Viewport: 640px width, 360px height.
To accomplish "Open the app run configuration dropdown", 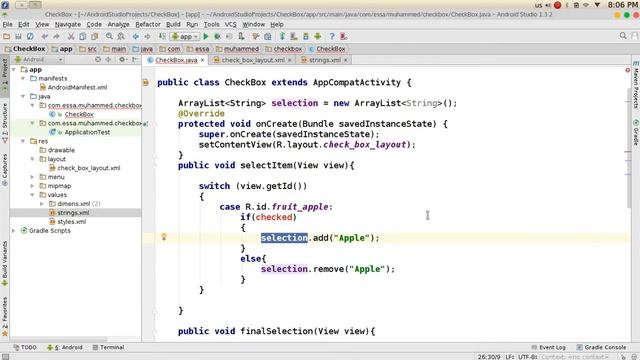I will (185, 37).
